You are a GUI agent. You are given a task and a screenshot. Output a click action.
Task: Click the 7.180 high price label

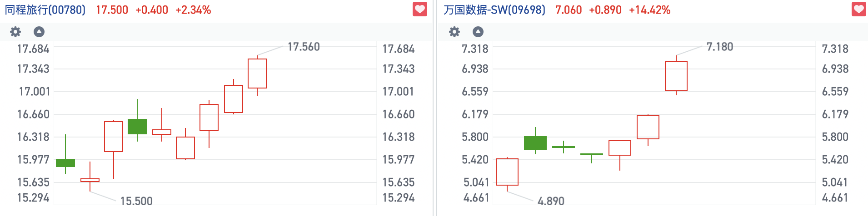(720, 47)
